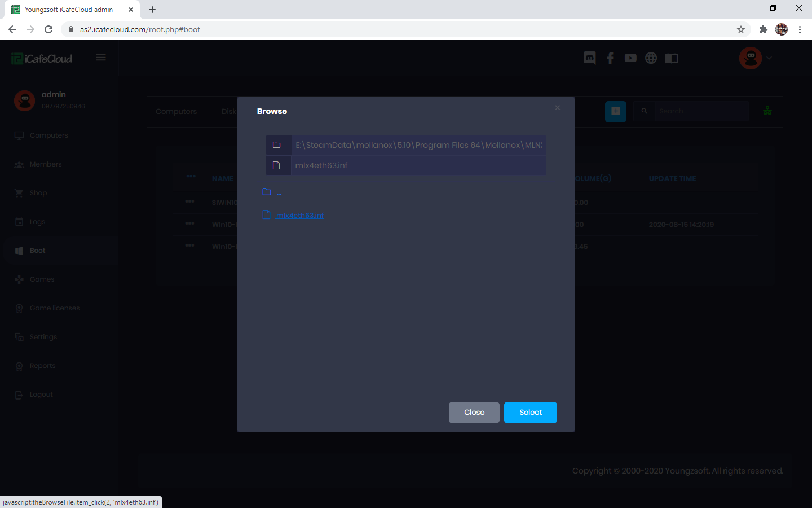
Task: Switch to the Disk tab
Action: pos(229,111)
